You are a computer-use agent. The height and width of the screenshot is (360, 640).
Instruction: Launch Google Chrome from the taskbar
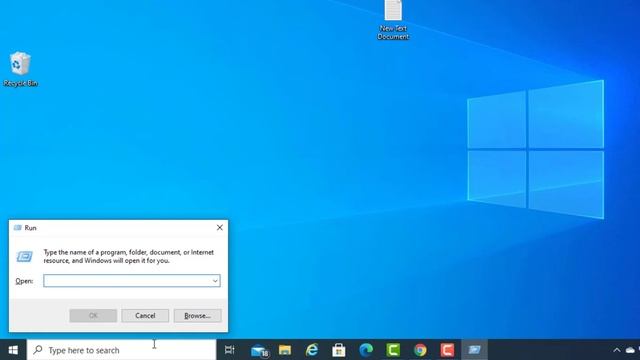pos(420,350)
